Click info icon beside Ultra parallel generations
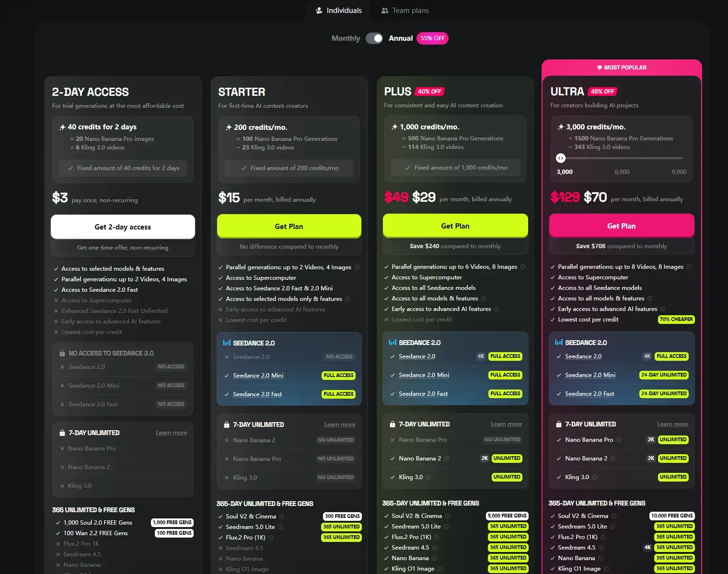 point(689,267)
